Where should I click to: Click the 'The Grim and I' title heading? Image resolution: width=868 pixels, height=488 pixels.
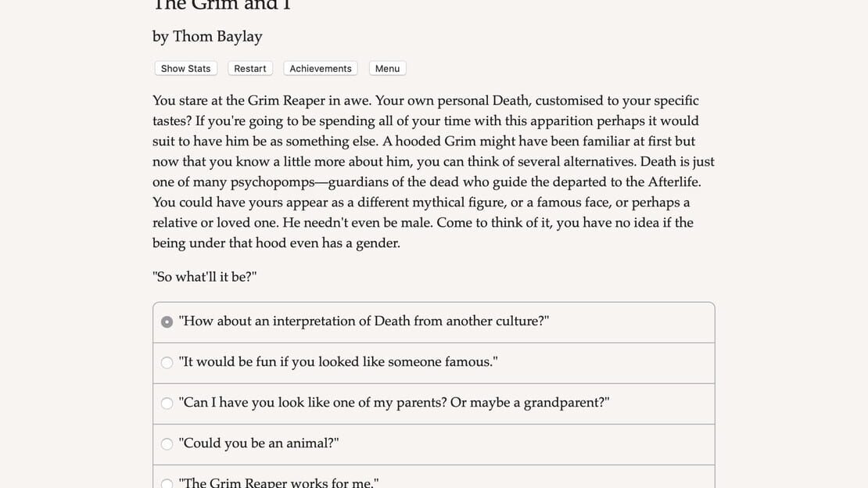221,5
